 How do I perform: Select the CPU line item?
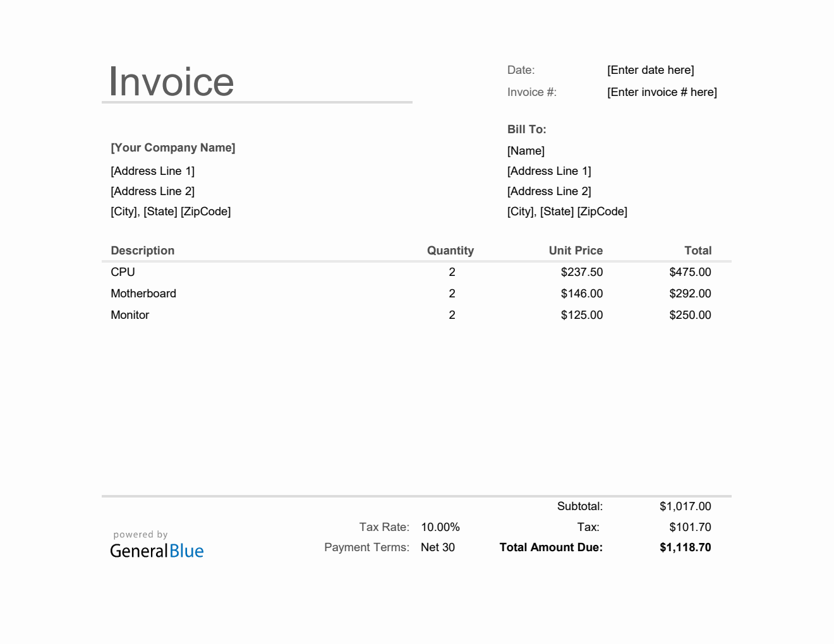click(x=123, y=271)
